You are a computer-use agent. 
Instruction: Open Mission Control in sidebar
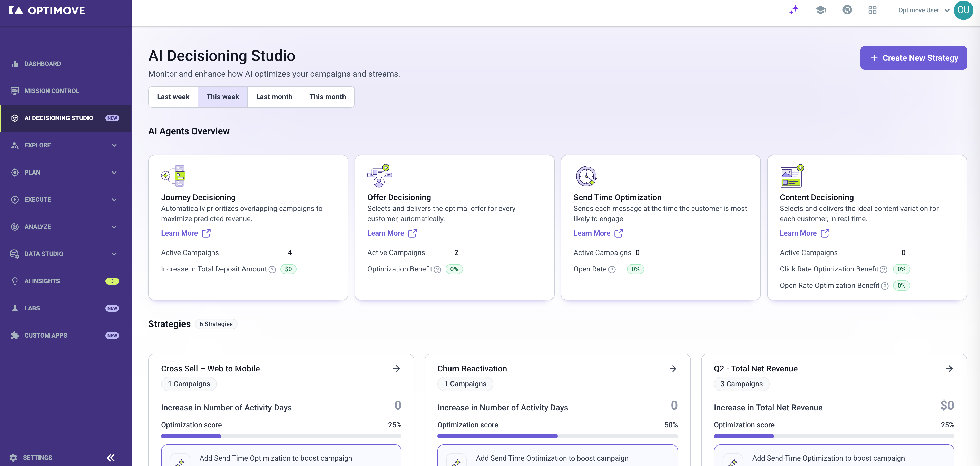(x=65, y=91)
